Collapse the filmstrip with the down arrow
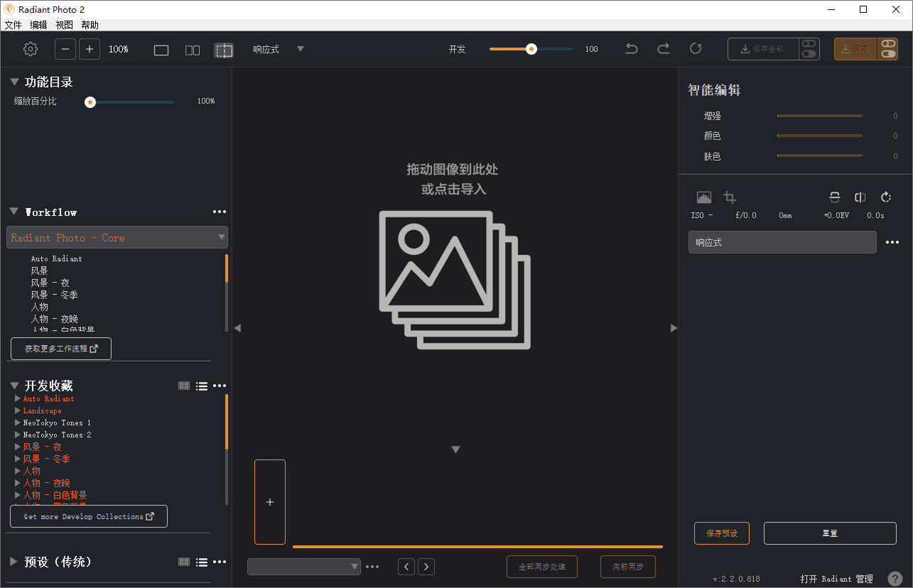913x588 pixels. pos(456,450)
